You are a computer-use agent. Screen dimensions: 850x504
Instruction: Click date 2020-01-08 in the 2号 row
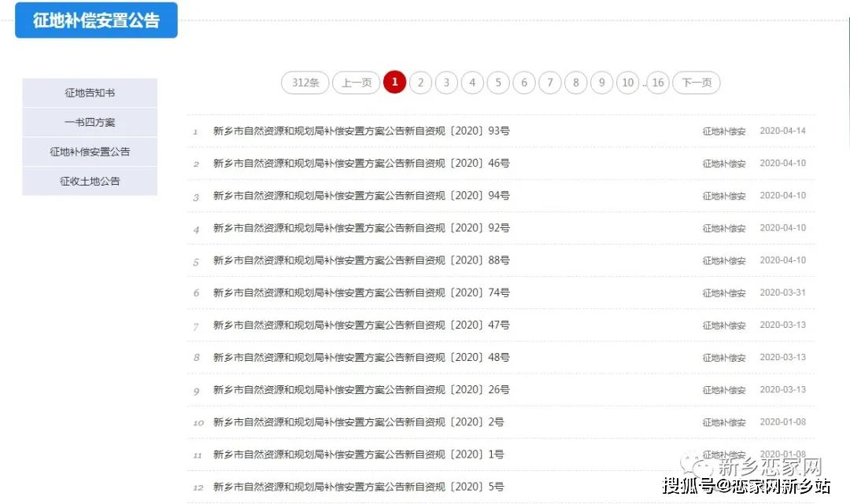[783, 422]
